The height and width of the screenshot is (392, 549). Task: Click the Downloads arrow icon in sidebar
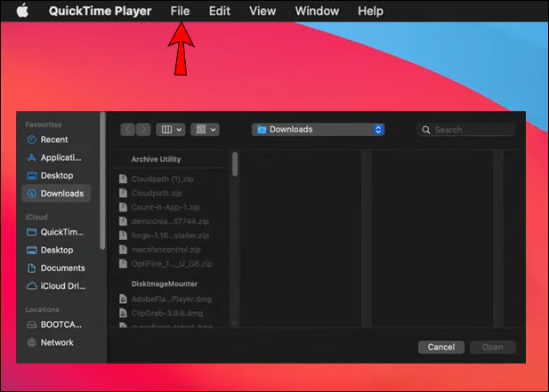[x=31, y=194]
